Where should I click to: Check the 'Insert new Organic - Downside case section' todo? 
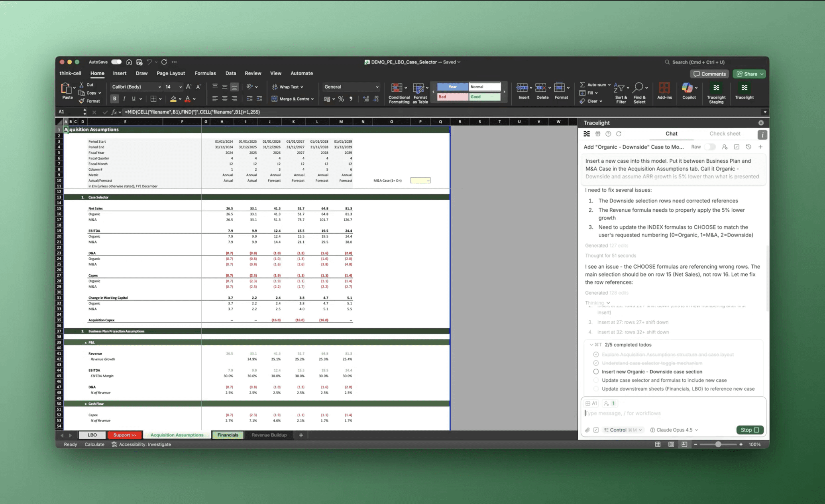pos(596,371)
